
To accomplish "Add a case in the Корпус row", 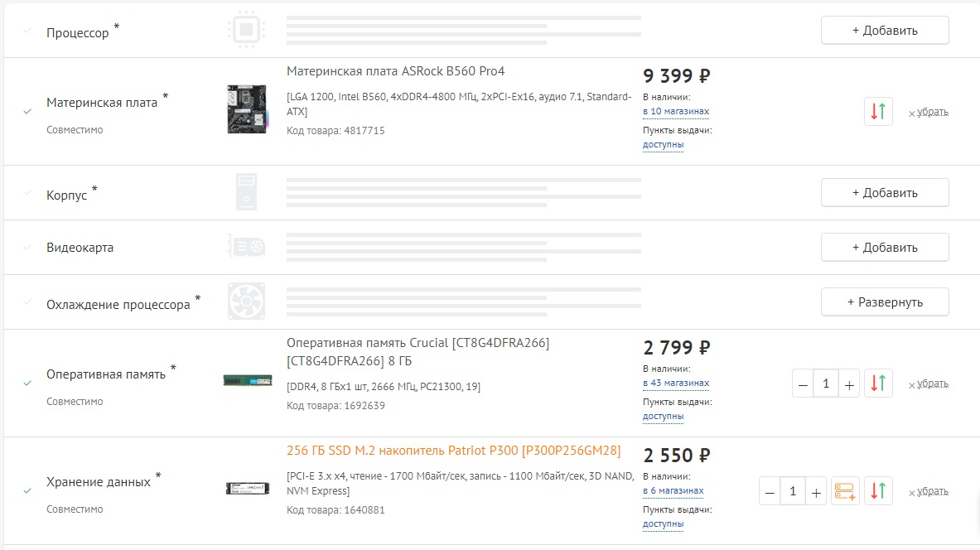I will click(x=885, y=193).
